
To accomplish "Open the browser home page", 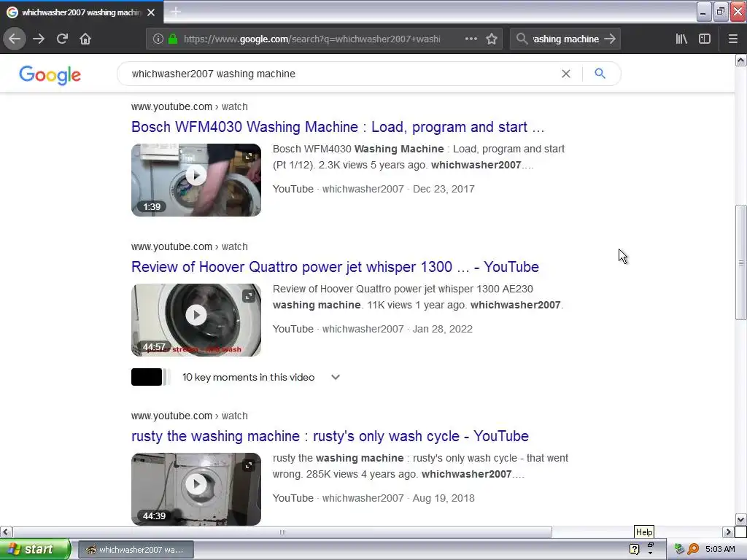I will pos(85,39).
